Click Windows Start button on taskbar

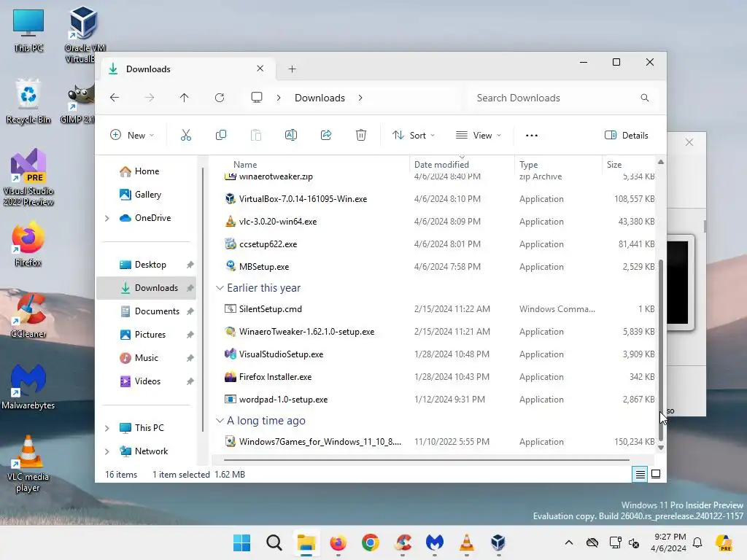(x=242, y=542)
